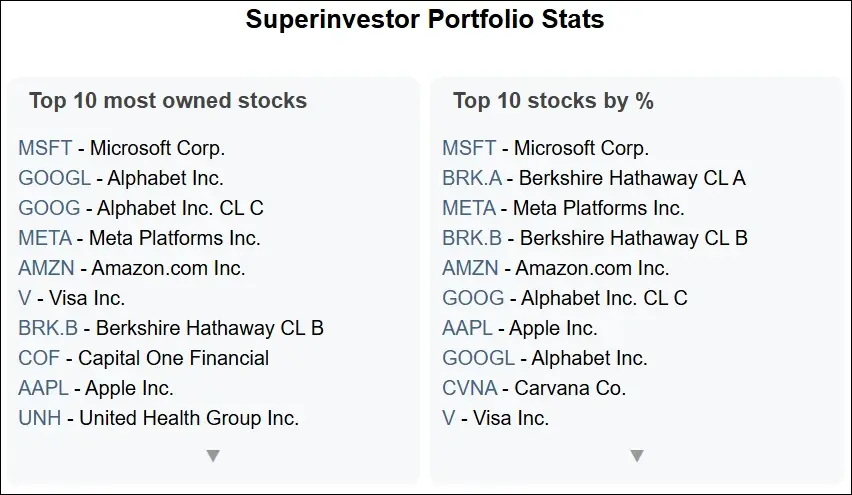Select AMZN ticker in most owned list
Viewport: 852px width, 495px height.
click(x=46, y=268)
